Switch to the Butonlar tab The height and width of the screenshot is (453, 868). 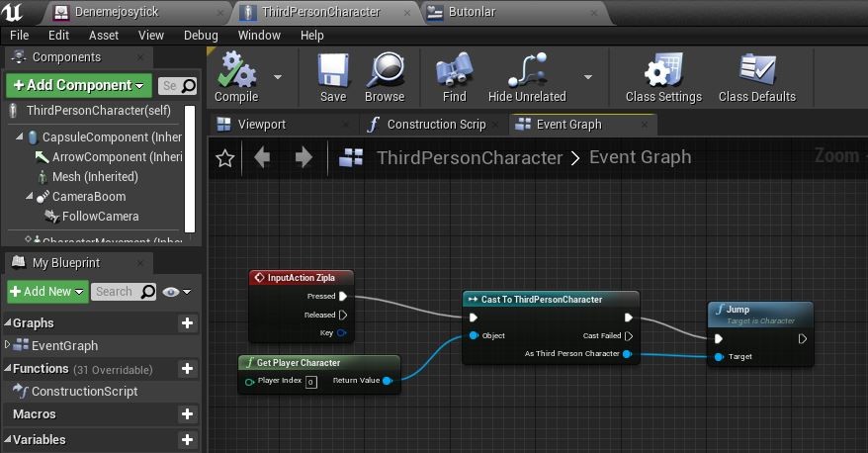[x=472, y=12]
